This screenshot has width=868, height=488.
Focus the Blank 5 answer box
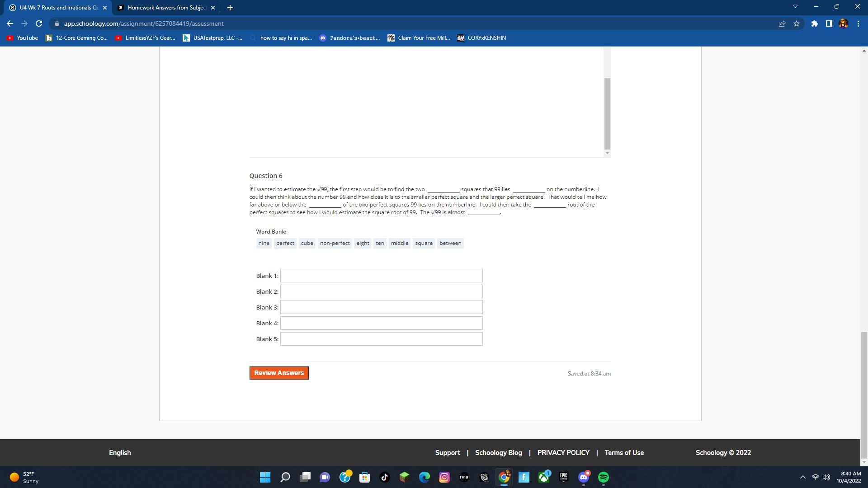[381, 339]
